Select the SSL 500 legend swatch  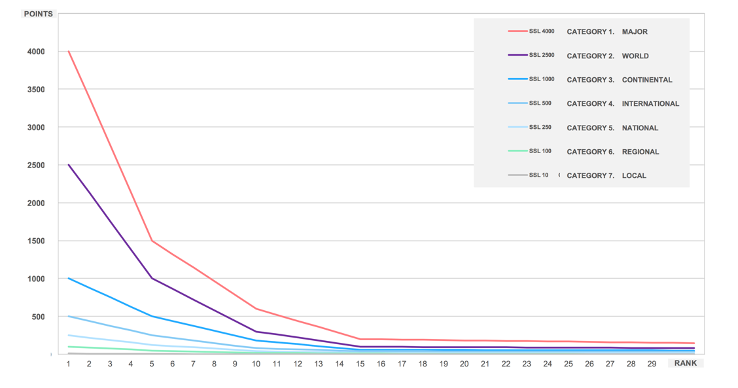pos(518,103)
